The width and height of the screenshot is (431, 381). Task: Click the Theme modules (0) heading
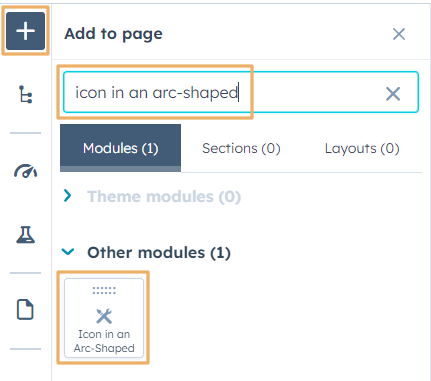coord(164,196)
